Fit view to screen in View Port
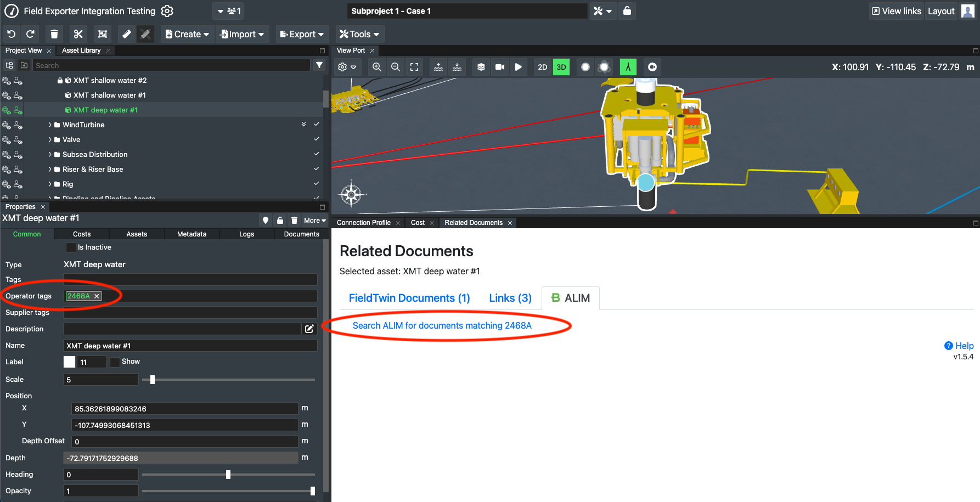Viewport: 980px width, 502px height. click(414, 67)
